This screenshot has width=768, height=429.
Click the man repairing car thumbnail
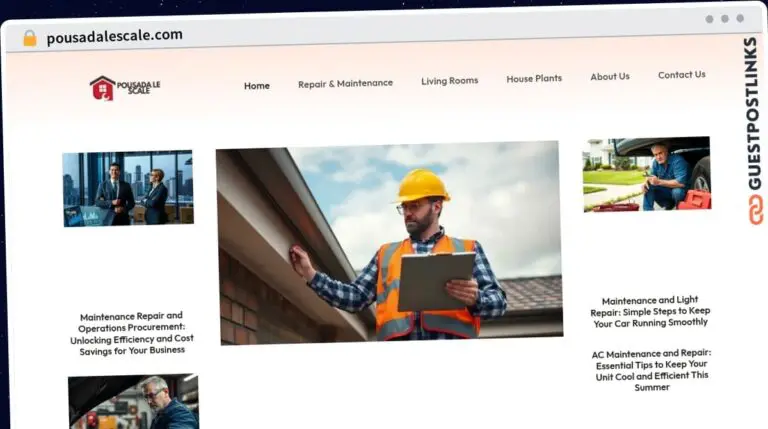point(646,174)
